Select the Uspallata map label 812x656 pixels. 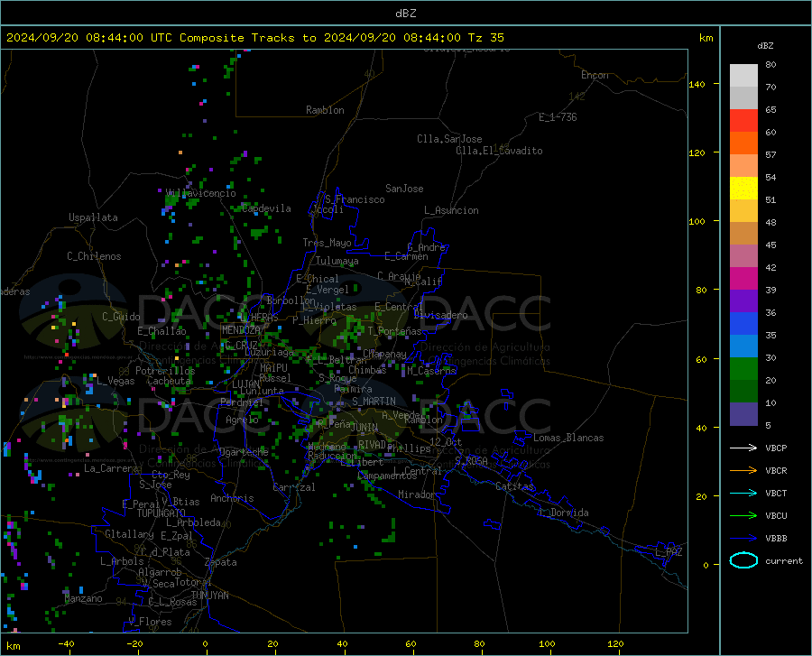[93, 217]
